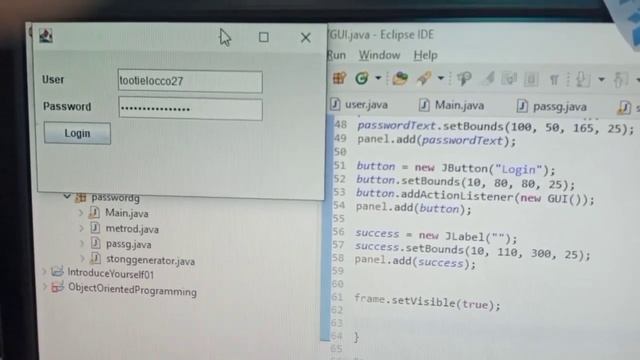
Task: Click 'button.addActionListener(new GUI());' on line 53
Action: coord(475,196)
